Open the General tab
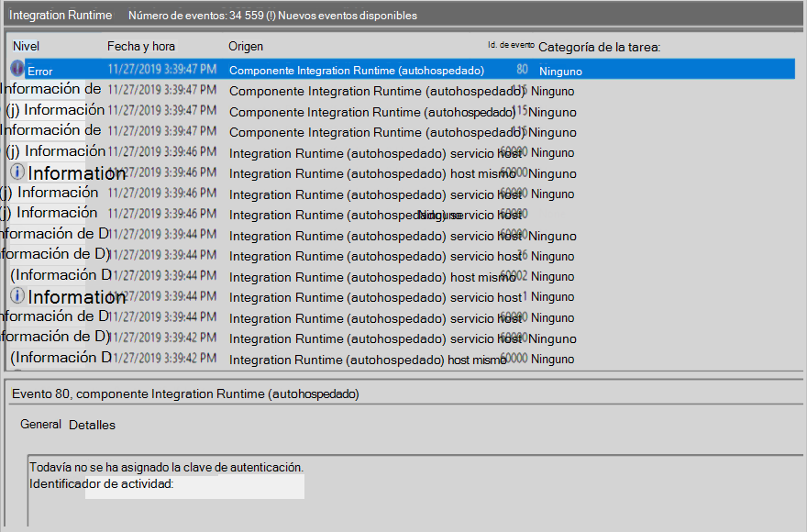Screen dimensions: 807x532 40,425
